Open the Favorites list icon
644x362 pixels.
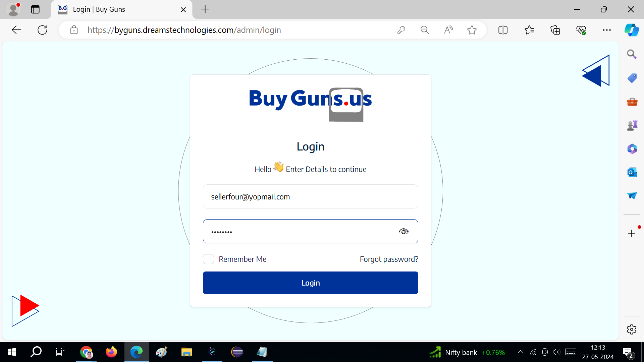[x=529, y=30]
